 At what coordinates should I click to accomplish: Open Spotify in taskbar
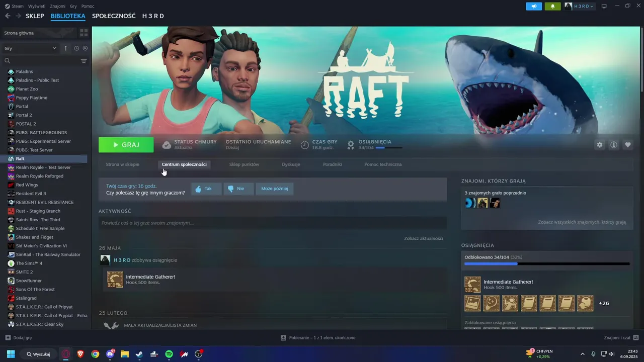pos(169,354)
